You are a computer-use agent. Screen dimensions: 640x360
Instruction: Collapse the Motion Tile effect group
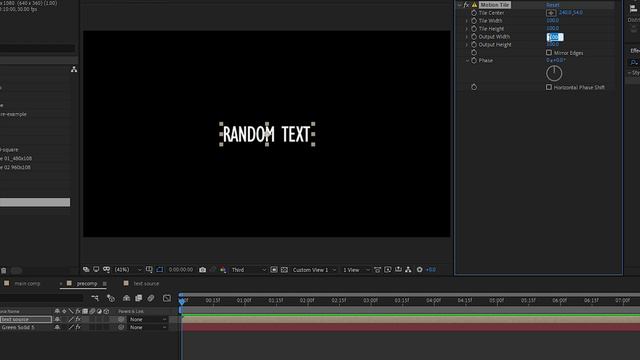(x=459, y=5)
